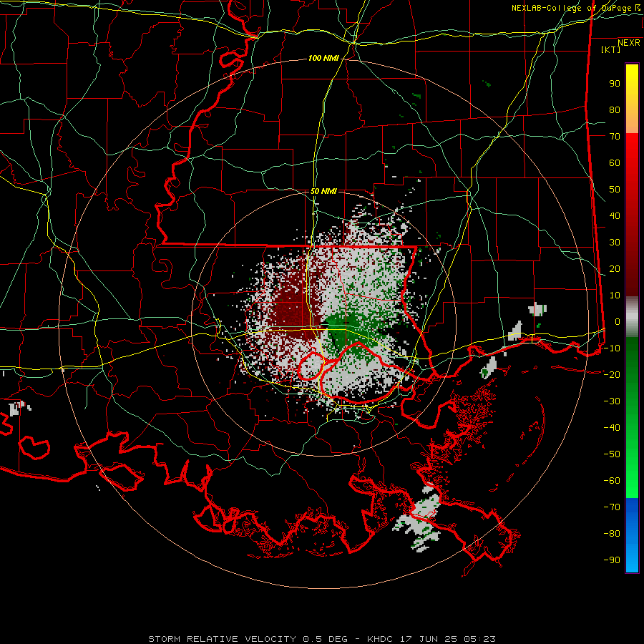Click the -90 value on velocity scale
644x644 pixels.
pyautogui.click(x=612, y=560)
